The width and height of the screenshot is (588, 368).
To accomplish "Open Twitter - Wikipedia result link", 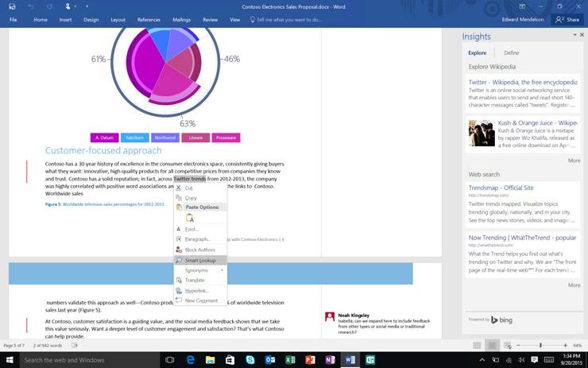I will [x=522, y=82].
